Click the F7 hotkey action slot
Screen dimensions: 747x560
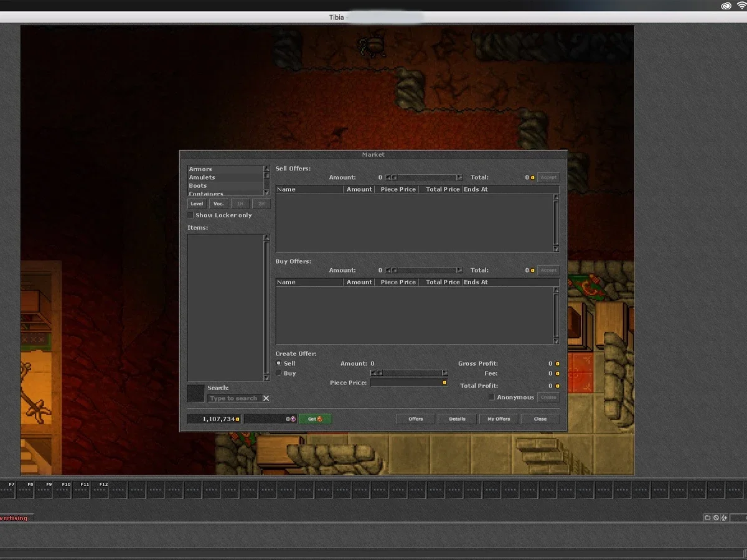pyautogui.click(x=7, y=489)
